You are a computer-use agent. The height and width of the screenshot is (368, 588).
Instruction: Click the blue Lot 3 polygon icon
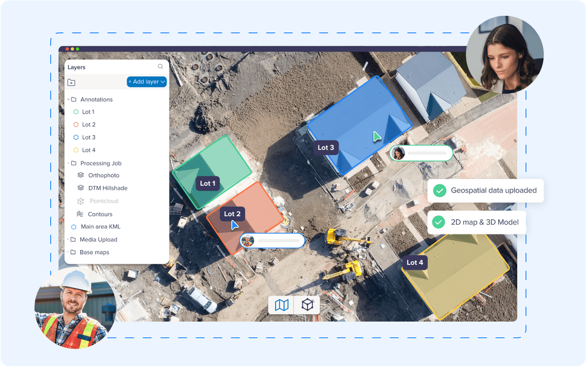(76, 137)
